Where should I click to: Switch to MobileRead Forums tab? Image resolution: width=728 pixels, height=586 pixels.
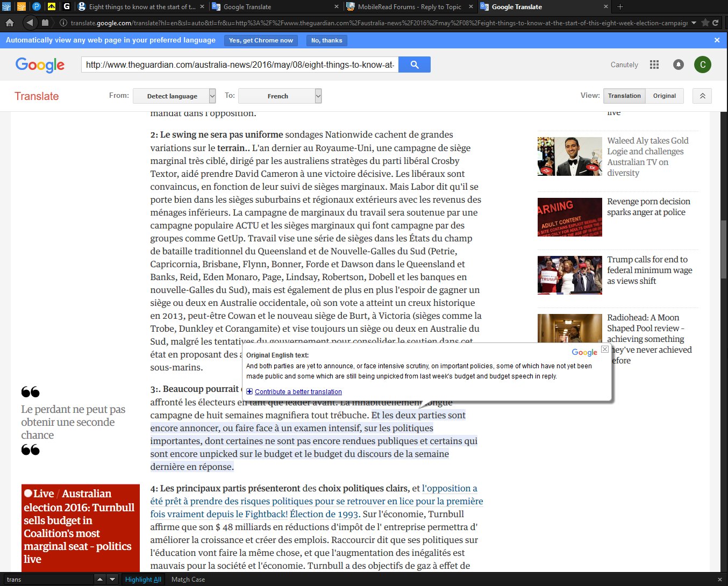click(x=410, y=6)
